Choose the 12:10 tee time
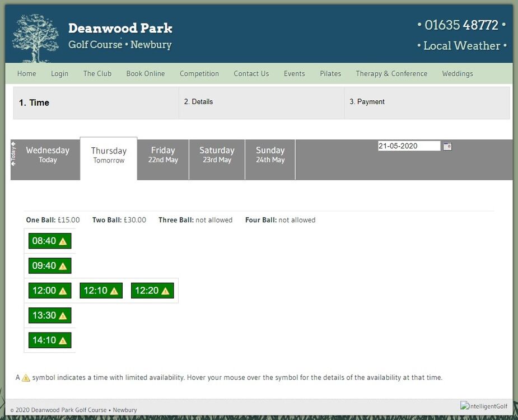Image resolution: width=518 pixels, height=420 pixels. tap(101, 291)
